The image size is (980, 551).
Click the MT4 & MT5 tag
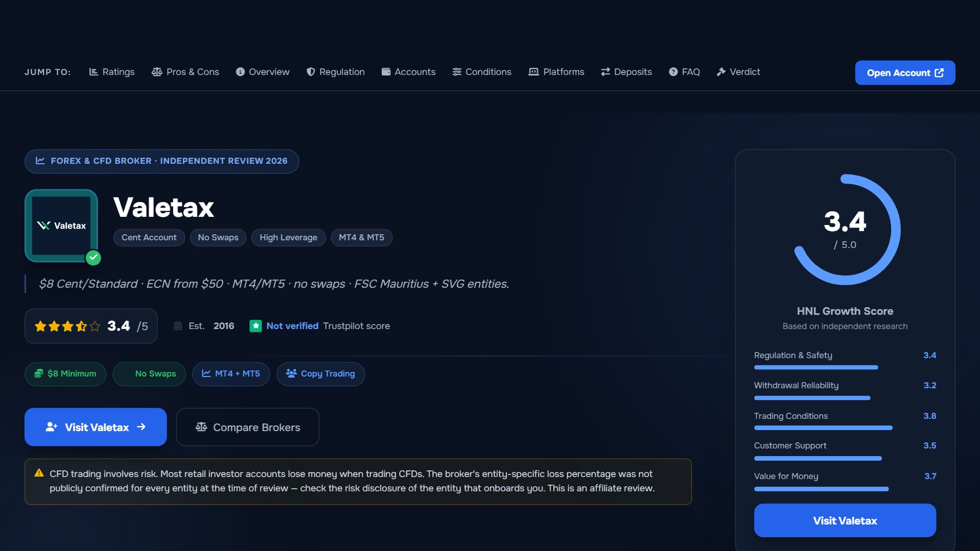click(361, 238)
